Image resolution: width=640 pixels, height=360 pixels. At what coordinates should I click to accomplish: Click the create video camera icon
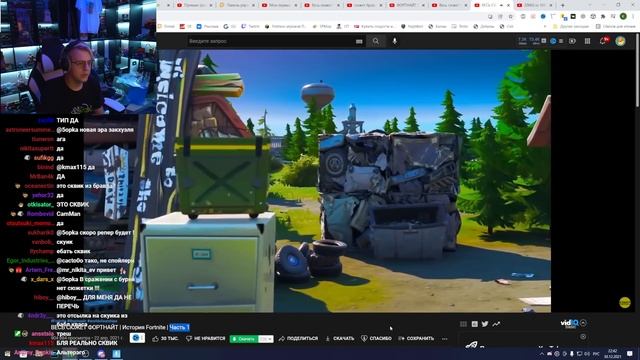[x=572, y=41]
